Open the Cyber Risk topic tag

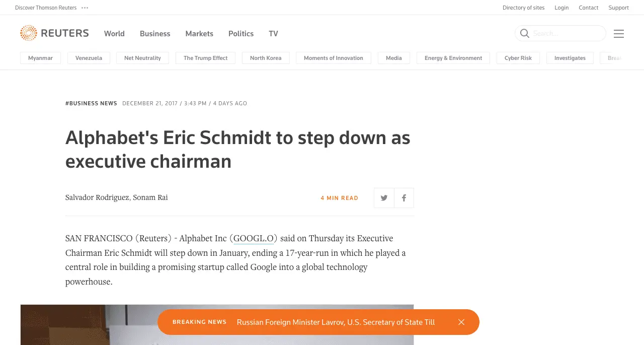[x=518, y=58]
